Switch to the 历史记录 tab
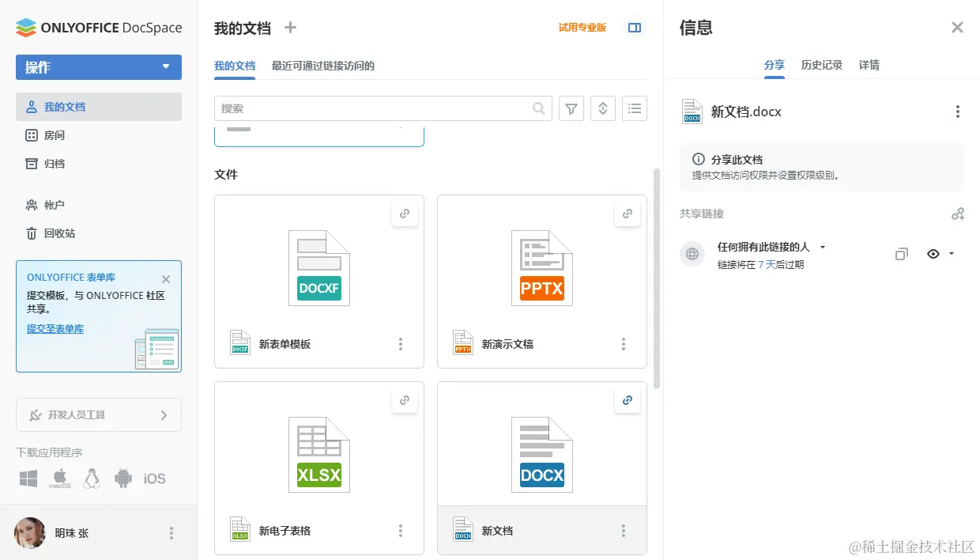This screenshot has height=560, width=980. pos(822,66)
